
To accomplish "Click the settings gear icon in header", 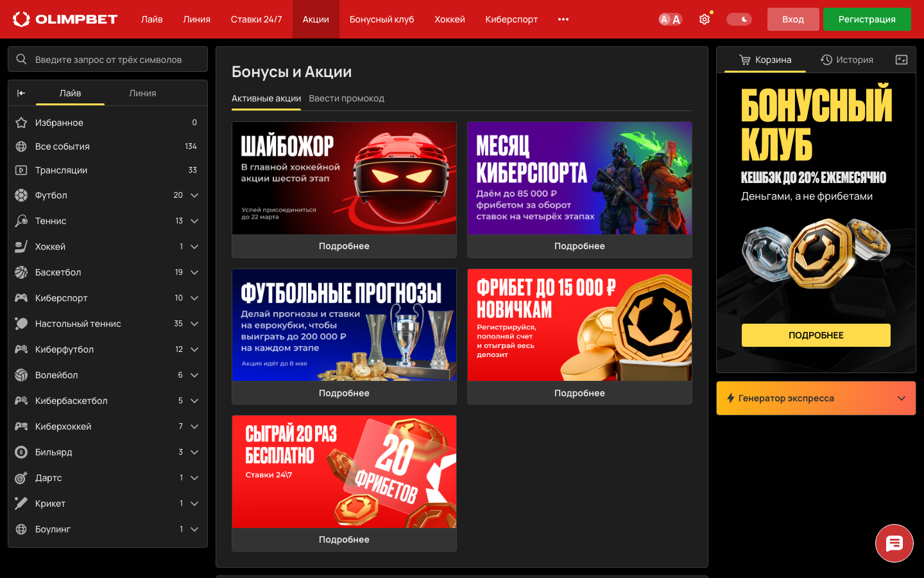I will tap(705, 19).
